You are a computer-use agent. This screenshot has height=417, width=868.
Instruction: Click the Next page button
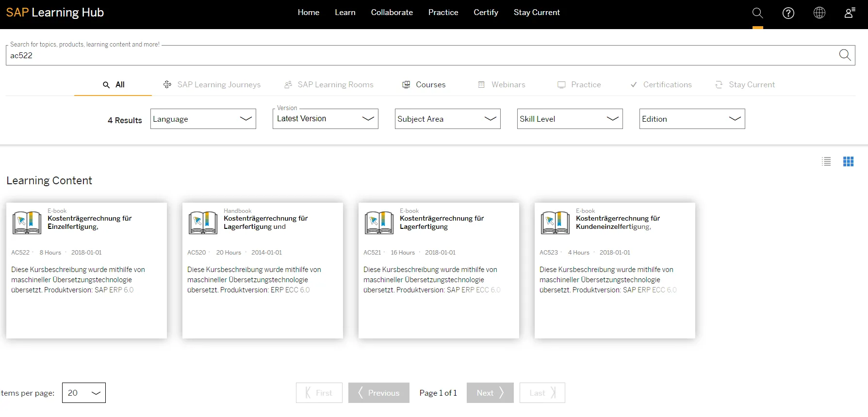click(490, 393)
